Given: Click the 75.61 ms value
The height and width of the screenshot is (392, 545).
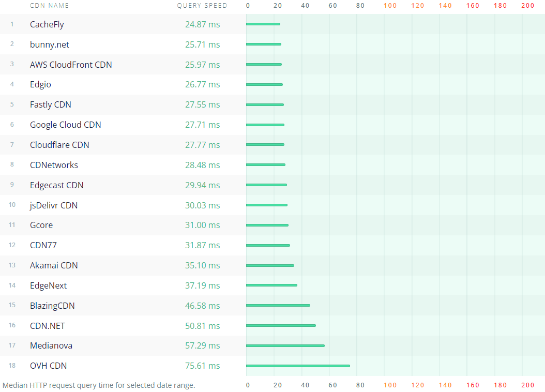Looking at the screenshot, I should click(x=203, y=366).
